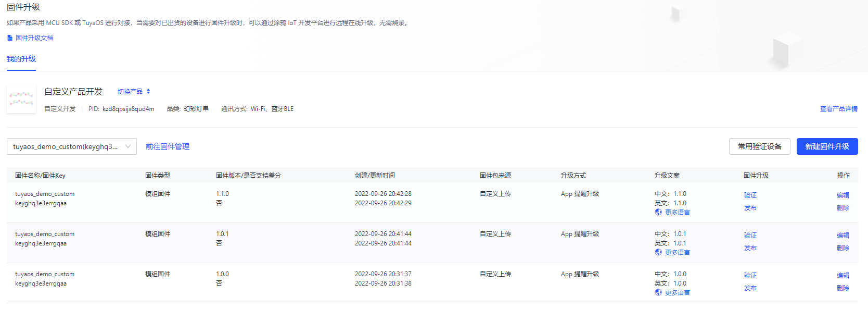The image size is (868, 309).
Task: Click 删除 for firmware version 1.0.0
Action: pos(843,288)
